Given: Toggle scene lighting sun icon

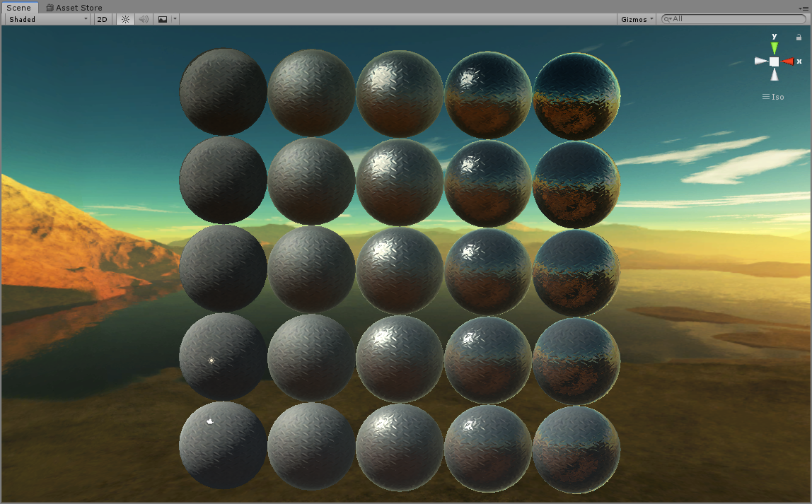Looking at the screenshot, I should tap(125, 19).
